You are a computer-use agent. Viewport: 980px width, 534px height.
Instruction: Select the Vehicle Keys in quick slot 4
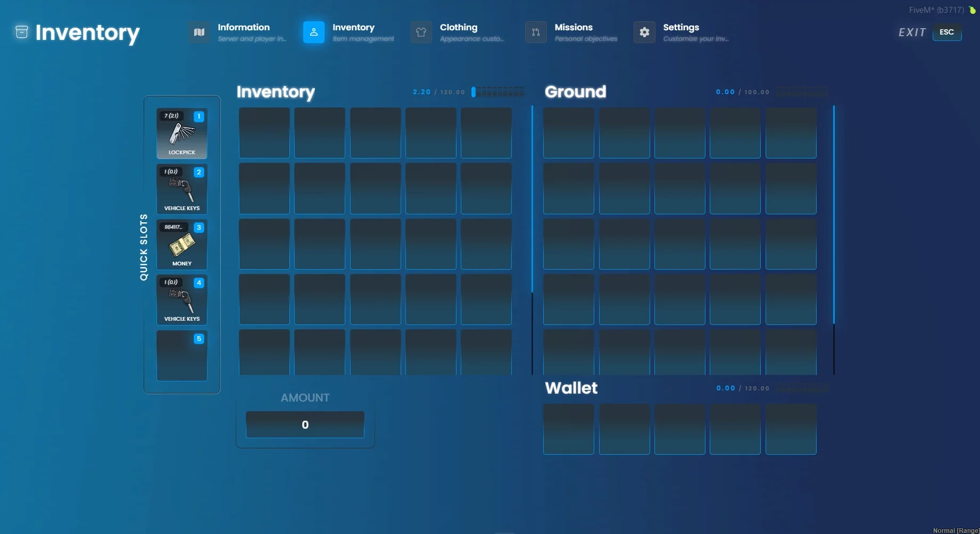tap(181, 299)
